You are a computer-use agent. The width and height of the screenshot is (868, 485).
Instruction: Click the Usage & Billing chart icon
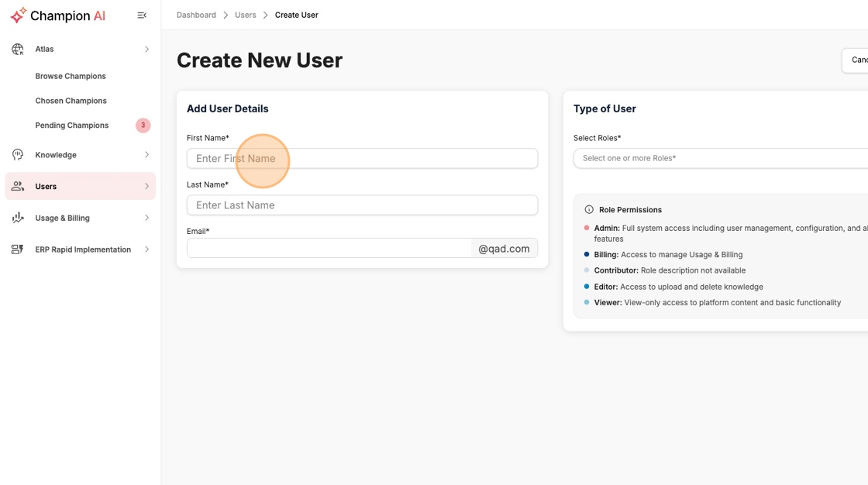[18, 218]
